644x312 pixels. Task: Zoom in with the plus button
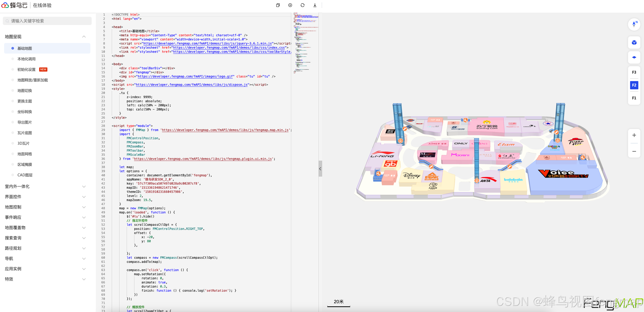[x=634, y=135]
